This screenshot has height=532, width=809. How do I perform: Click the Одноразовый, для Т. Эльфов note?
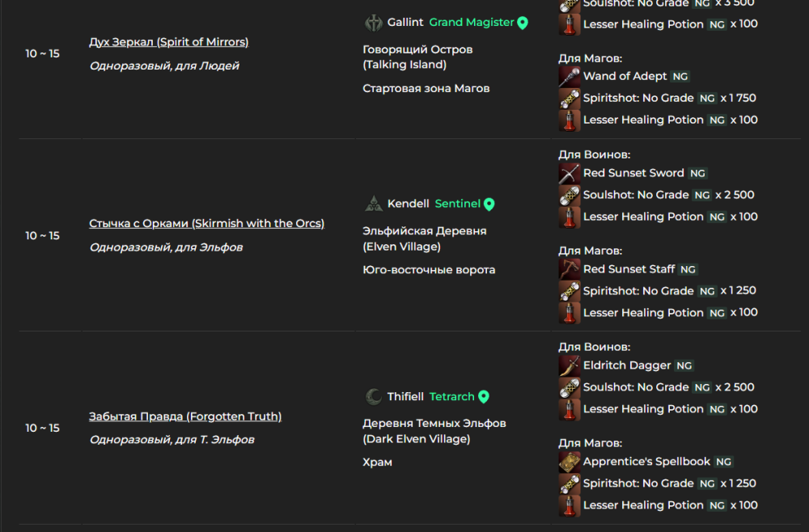coord(172,439)
